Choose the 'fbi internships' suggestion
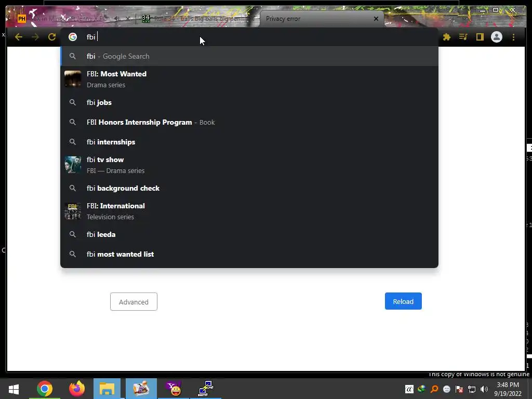Screen dimensions: 532x399 [249, 142]
